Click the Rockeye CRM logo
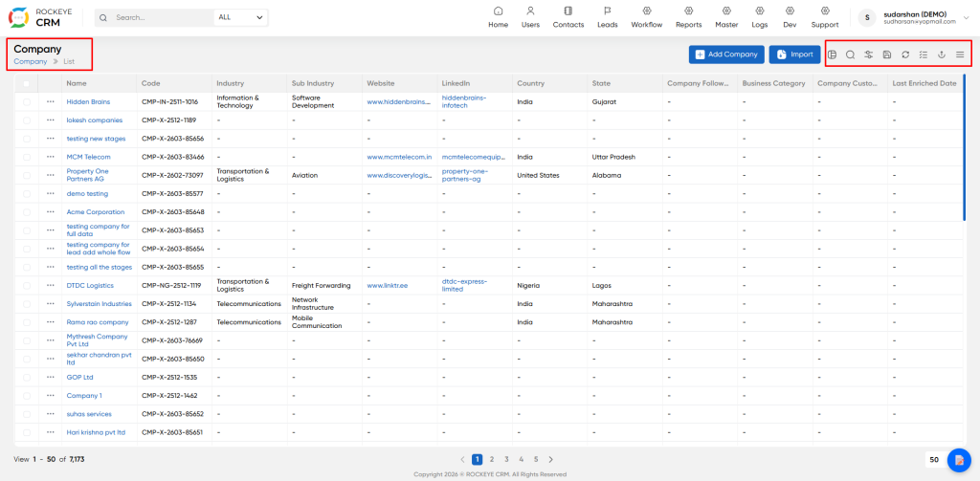 point(38,17)
